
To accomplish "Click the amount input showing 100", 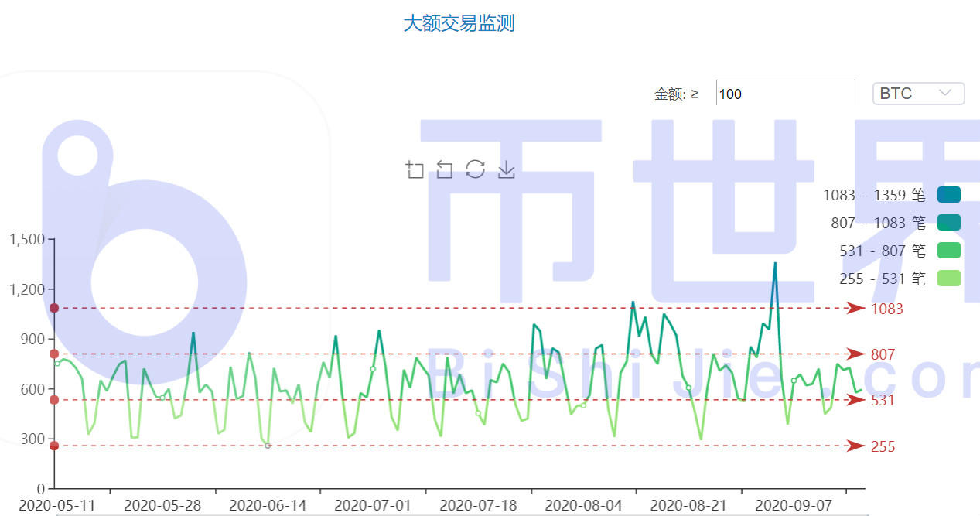I will 784,94.
